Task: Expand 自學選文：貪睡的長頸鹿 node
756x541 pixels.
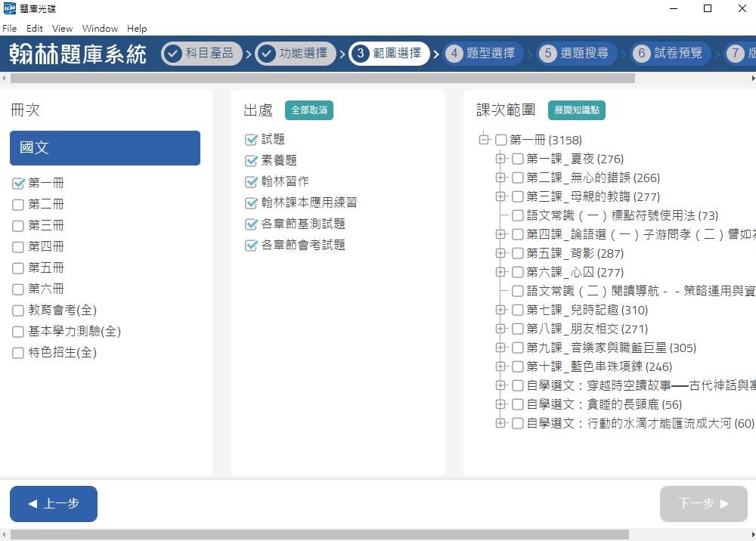Action: click(x=500, y=404)
